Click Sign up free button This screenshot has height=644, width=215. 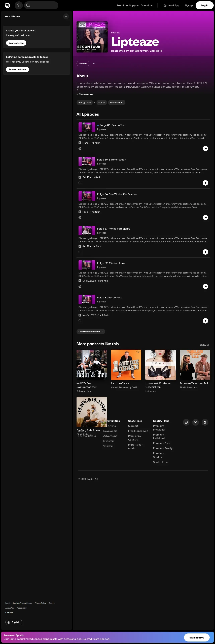(197, 637)
